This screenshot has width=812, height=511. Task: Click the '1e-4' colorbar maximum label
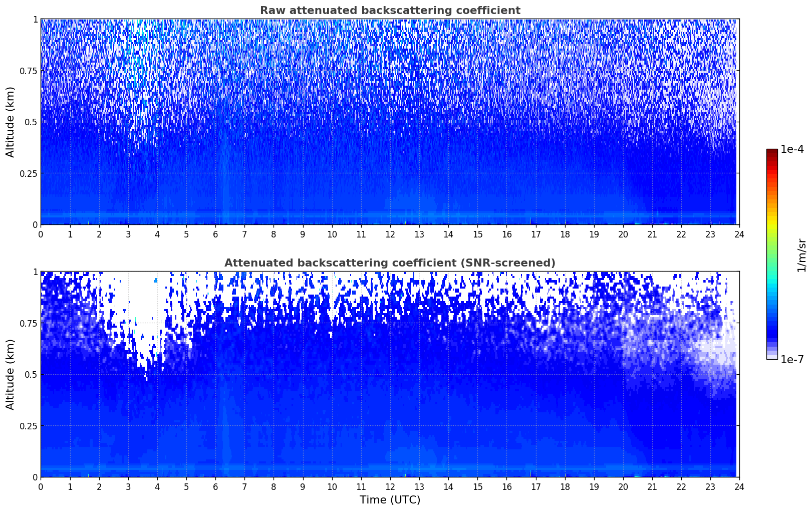click(x=792, y=149)
